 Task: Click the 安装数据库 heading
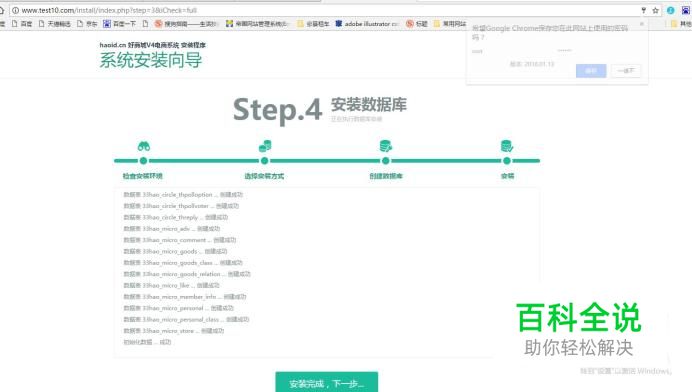pyautogui.click(x=369, y=105)
